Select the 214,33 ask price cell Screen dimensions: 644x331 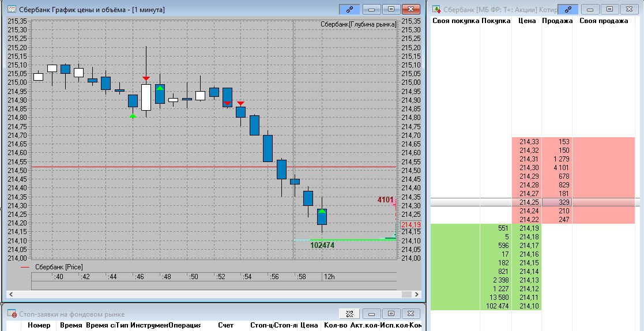[527, 142]
